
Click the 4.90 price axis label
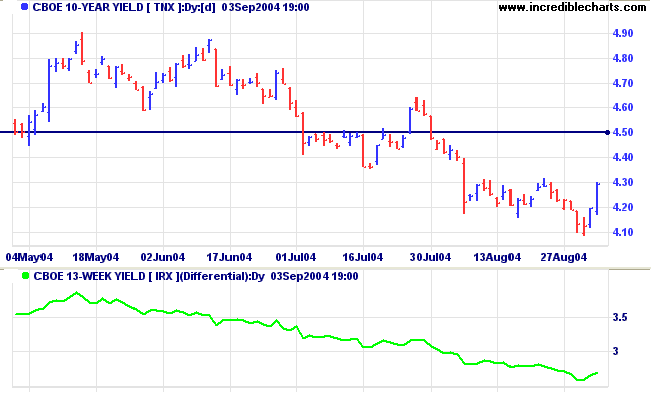point(623,33)
